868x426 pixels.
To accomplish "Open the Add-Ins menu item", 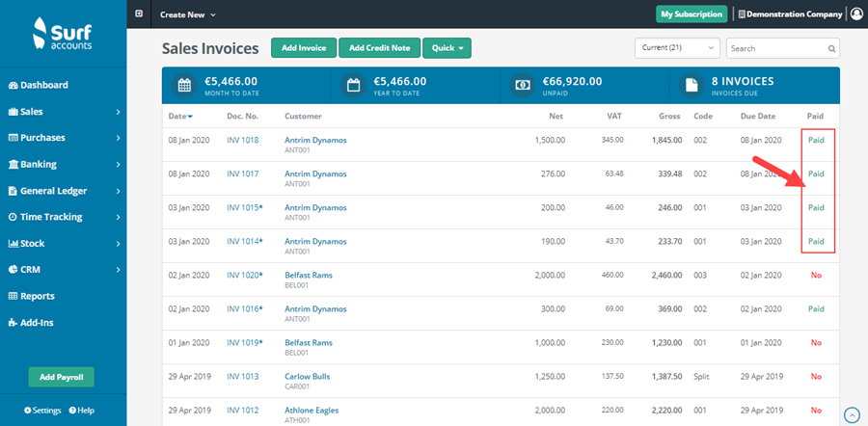I will click(x=31, y=323).
